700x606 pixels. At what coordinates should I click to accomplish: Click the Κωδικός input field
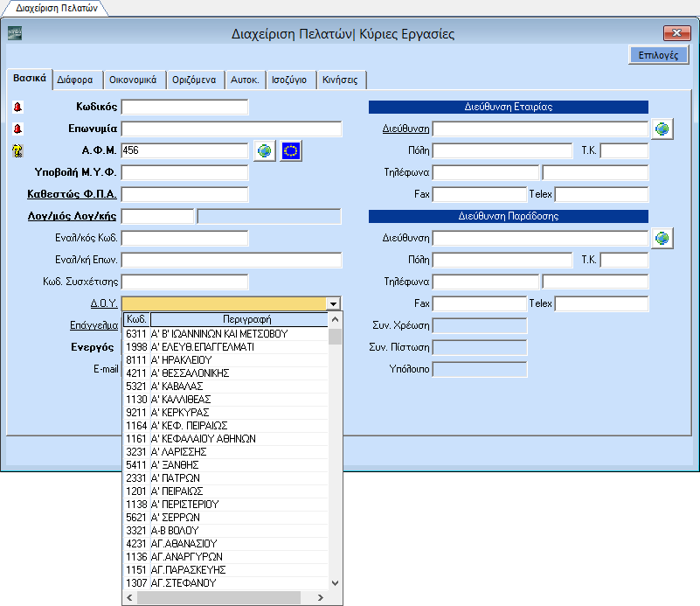(x=184, y=107)
